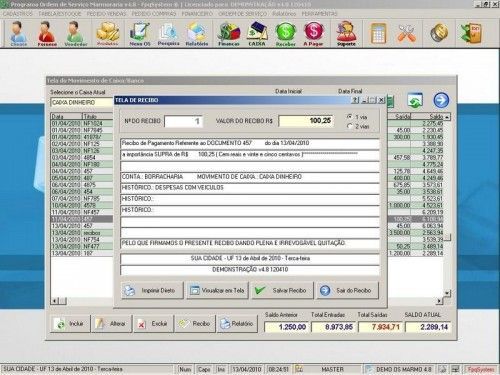The image size is (500, 375).
Task: Open the FERRAMENTAS menu
Action: [x=319, y=14]
